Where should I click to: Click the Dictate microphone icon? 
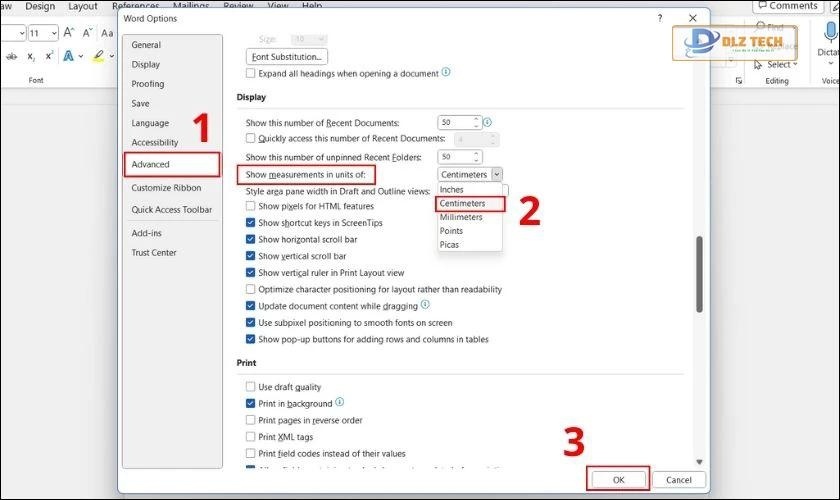click(828, 34)
